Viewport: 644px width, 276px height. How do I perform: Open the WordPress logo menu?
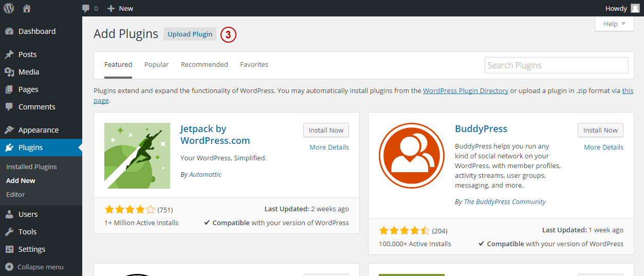pos(9,8)
